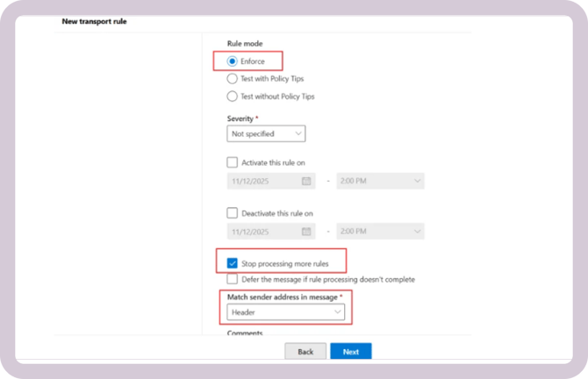Open Match sender address Header dropdown

[x=287, y=312]
